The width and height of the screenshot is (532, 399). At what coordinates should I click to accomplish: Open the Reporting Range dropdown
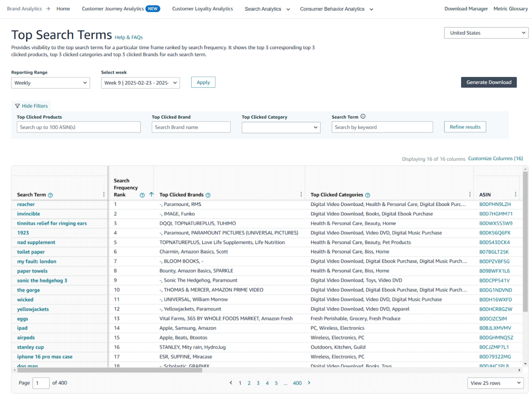pos(51,83)
